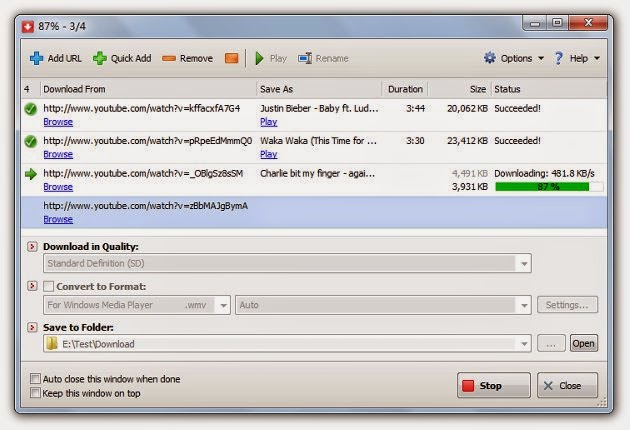Click the orange Remove All icon

(231, 59)
